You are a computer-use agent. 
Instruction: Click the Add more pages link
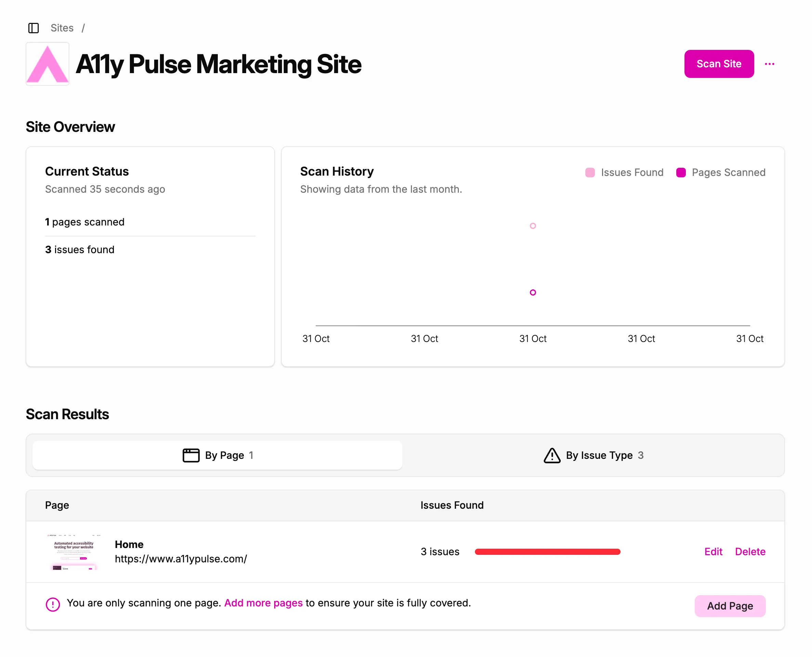pos(263,603)
